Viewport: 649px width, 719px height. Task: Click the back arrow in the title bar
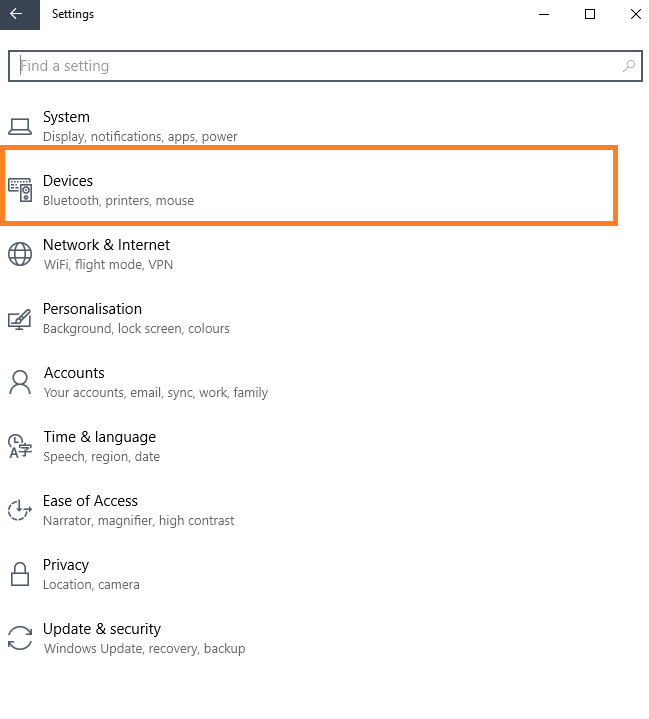pos(17,14)
